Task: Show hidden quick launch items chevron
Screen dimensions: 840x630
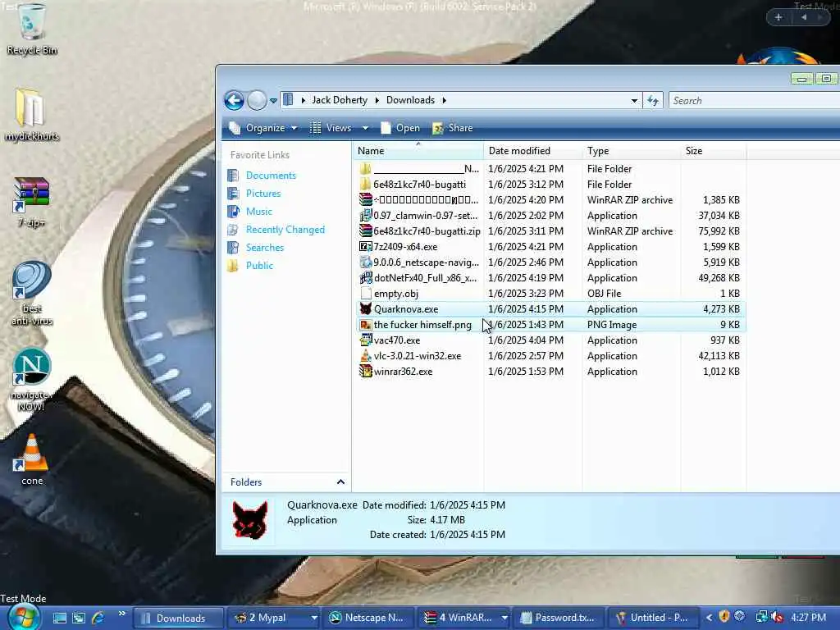Action: (121, 614)
